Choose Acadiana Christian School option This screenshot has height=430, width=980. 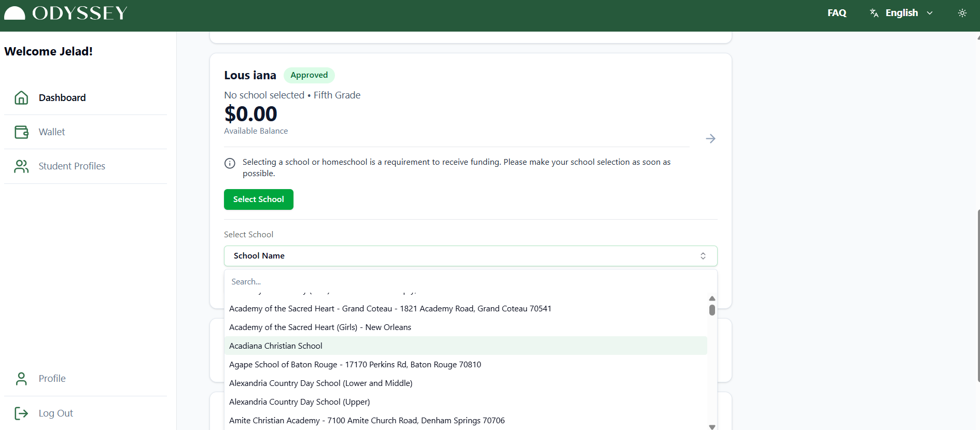coord(276,346)
